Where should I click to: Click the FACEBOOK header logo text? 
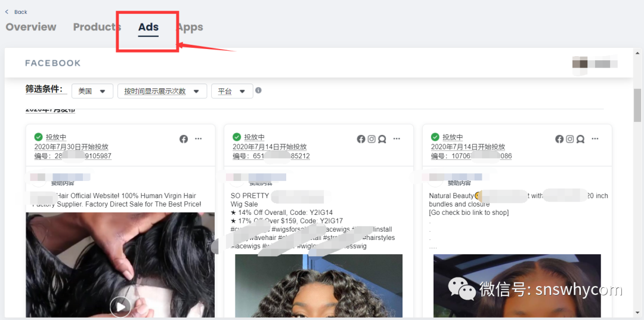coord(53,63)
